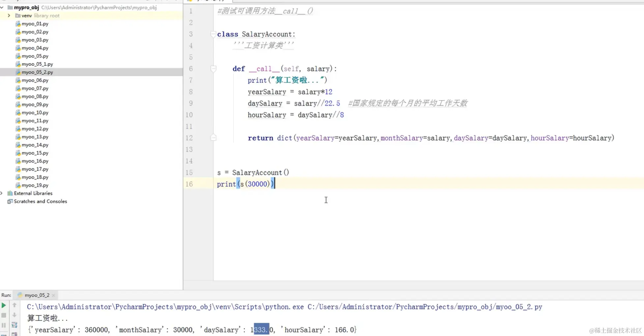Open myoo_18.py file
The width and height of the screenshot is (644, 336).
tap(35, 177)
